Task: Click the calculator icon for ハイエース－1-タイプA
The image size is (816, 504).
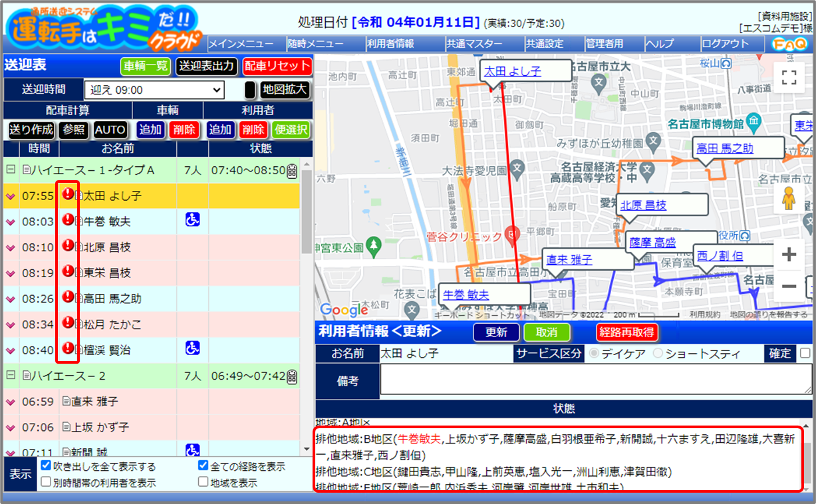Action: (x=291, y=172)
